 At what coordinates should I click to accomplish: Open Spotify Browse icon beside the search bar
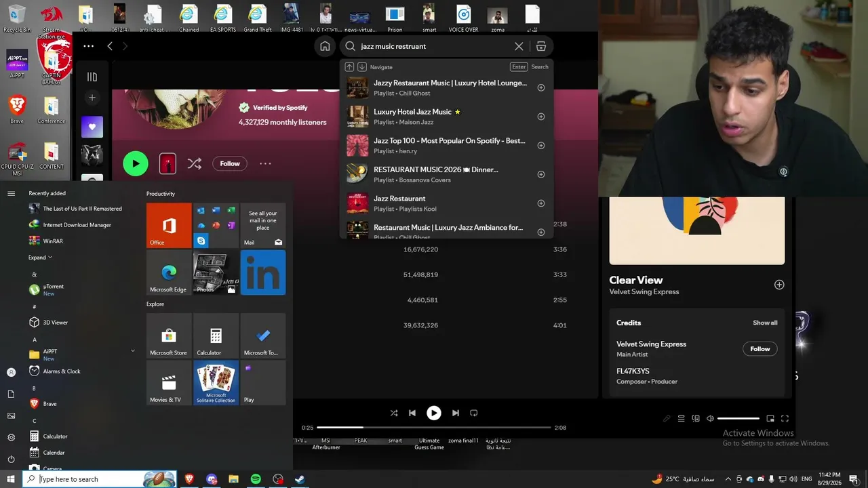pyautogui.click(x=540, y=46)
